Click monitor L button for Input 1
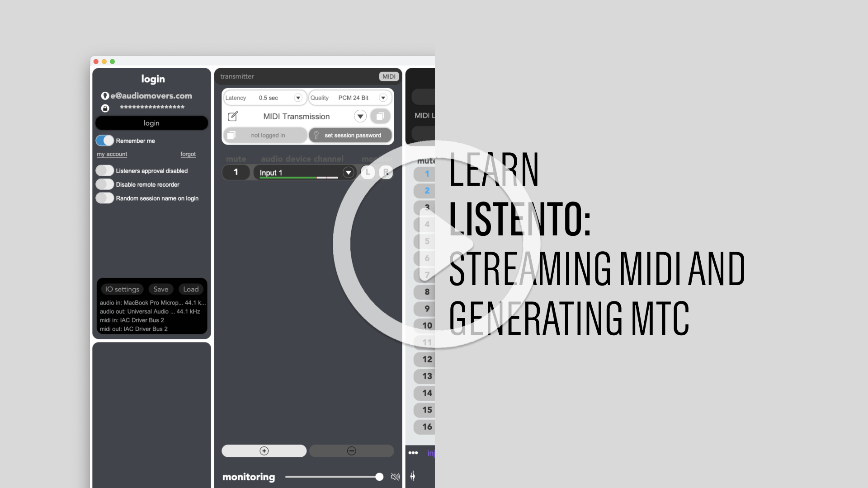The height and width of the screenshot is (488, 868). click(368, 172)
